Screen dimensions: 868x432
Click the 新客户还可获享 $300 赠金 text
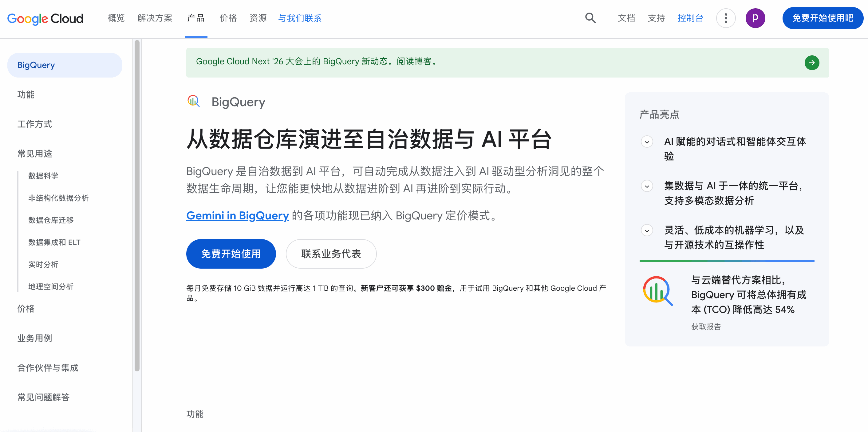click(406, 288)
